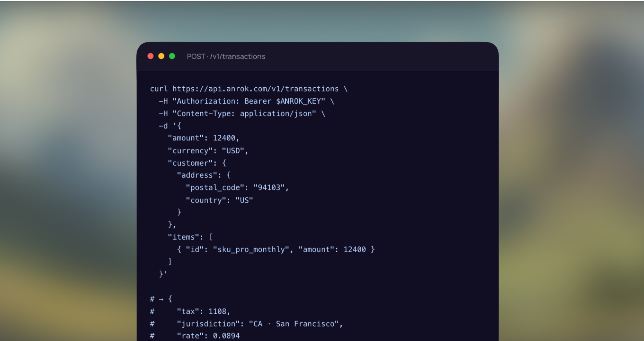Screen dimensions: 644x341
Task: Click the "currency": "USD" line
Action: 208,151
